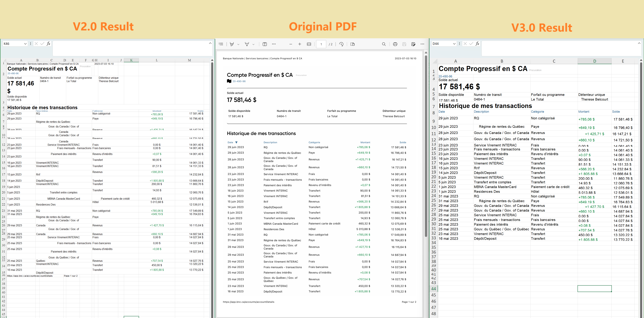Add a text annotation to the PDF
The width and height of the screenshot is (644, 318).
click(x=265, y=44)
